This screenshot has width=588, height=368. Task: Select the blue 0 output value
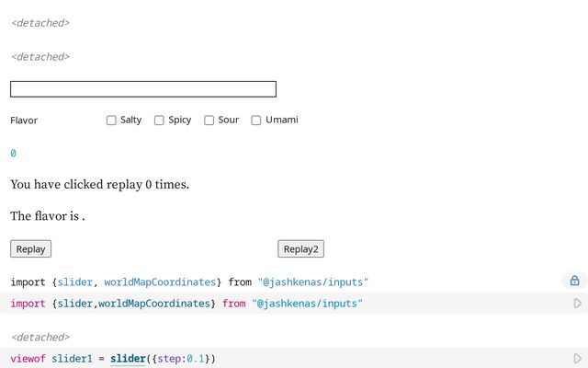click(13, 154)
